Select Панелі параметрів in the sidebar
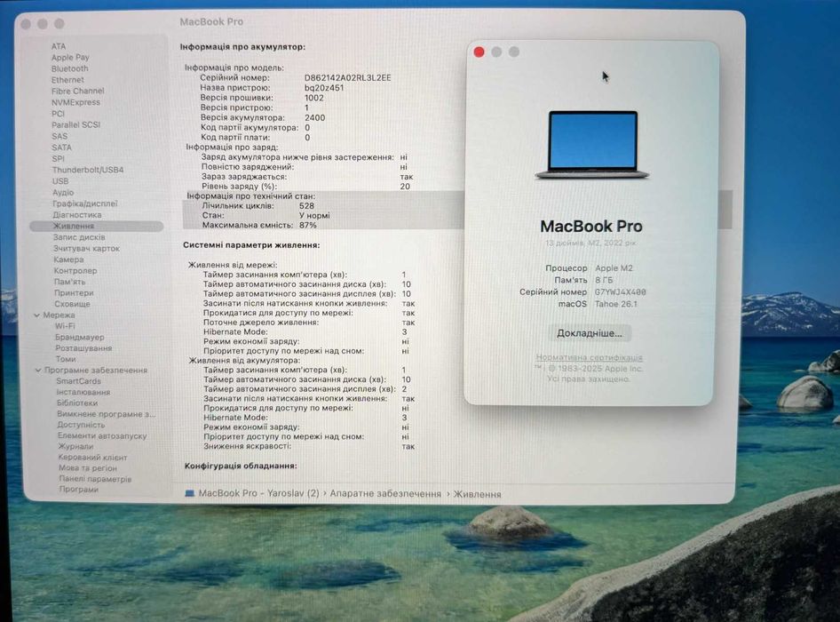840x622 pixels. [x=95, y=479]
